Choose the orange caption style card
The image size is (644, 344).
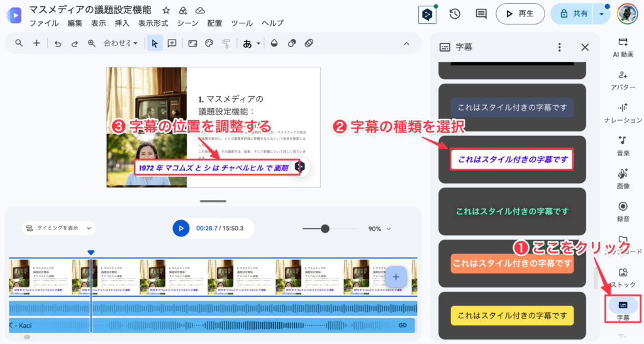tap(512, 264)
